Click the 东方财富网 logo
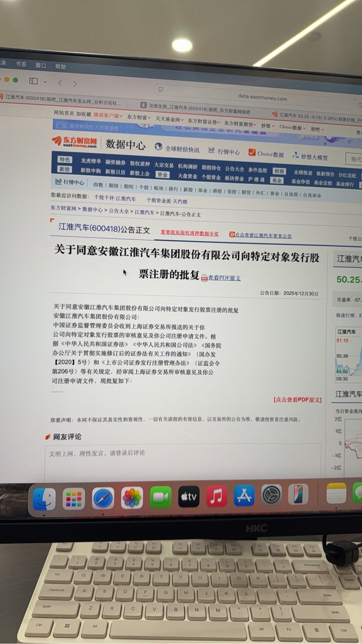Screen dimensions: 362x644 pos(74,141)
